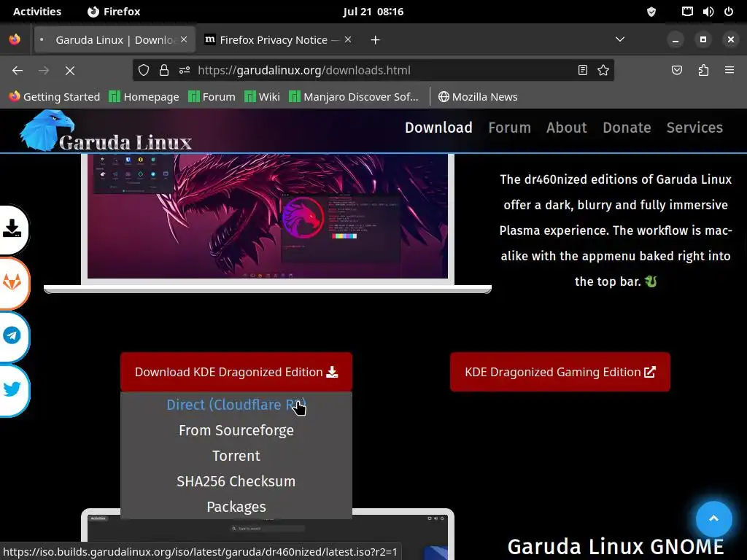
Task: Open the Twitter bird sidebar icon
Action: (x=13, y=390)
